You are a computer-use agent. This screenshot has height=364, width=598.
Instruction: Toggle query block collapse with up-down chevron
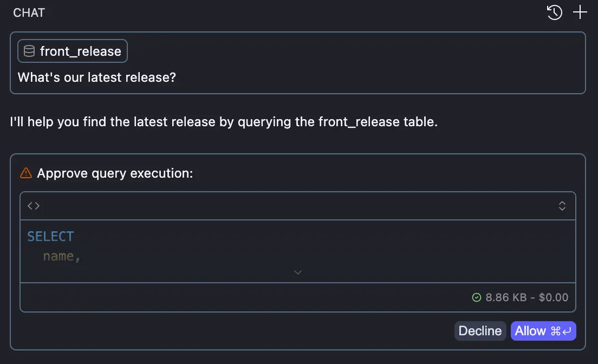click(x=562, y=206)
